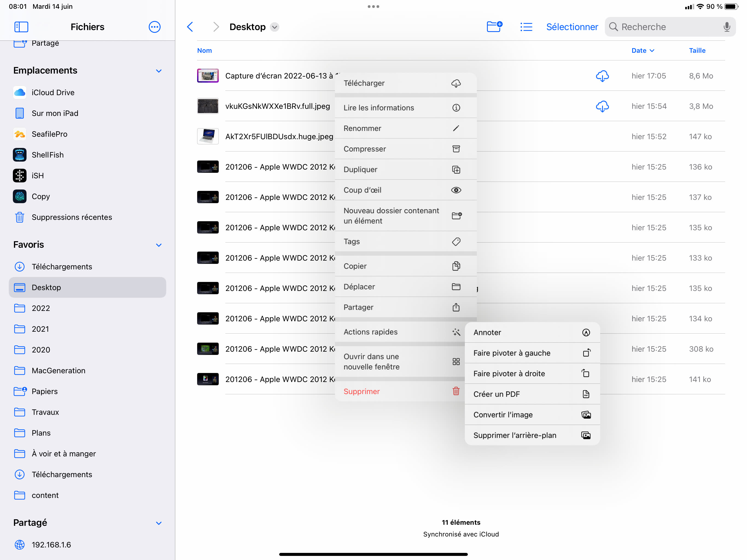
Task: Choose Nouveau dossier contenant un élément
Action: (x=405, y=215)
